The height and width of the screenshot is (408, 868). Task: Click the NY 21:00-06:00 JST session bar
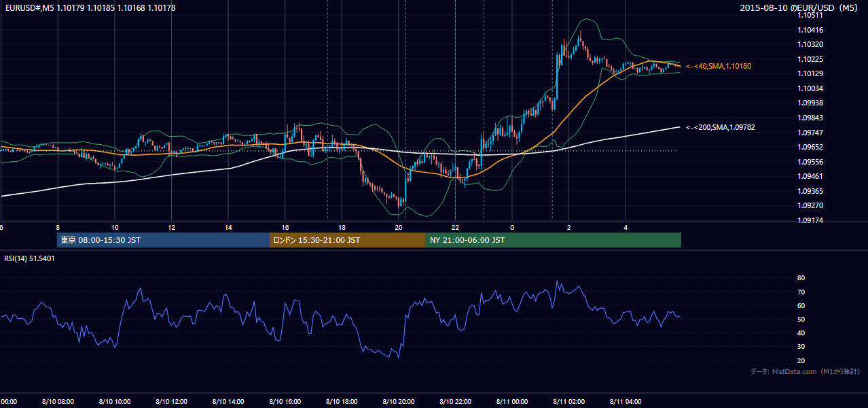(554, 240)
